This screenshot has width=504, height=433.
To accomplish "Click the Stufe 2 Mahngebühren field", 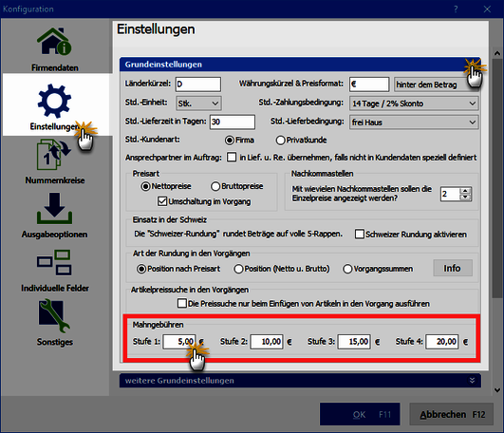I will click(x=267, y=342).
